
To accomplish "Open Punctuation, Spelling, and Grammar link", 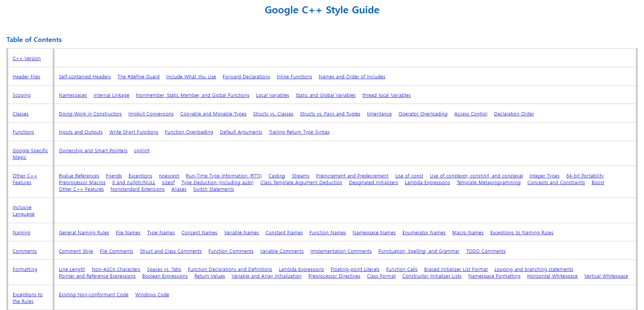I will click(419, 251).
